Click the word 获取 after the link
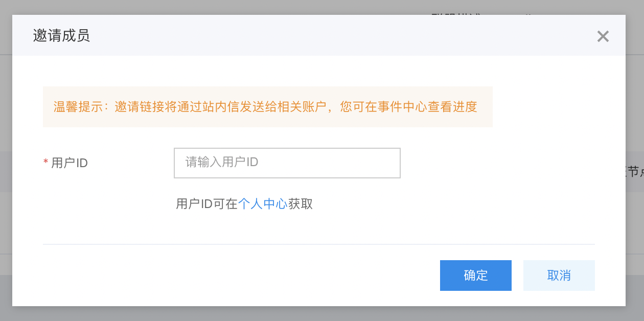Viewport: 644px width, 321px height. coord(301,204)
